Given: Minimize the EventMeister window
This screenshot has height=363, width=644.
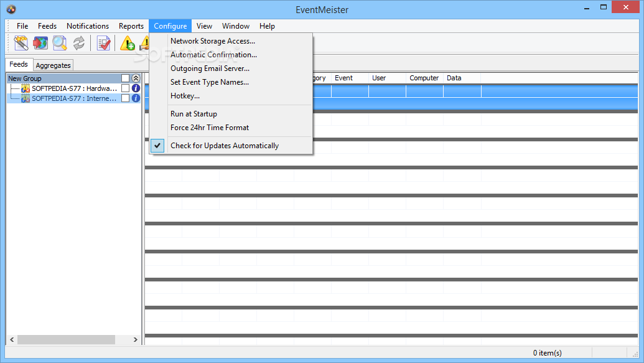Looking at the screenshot, I should click(587, 7).
